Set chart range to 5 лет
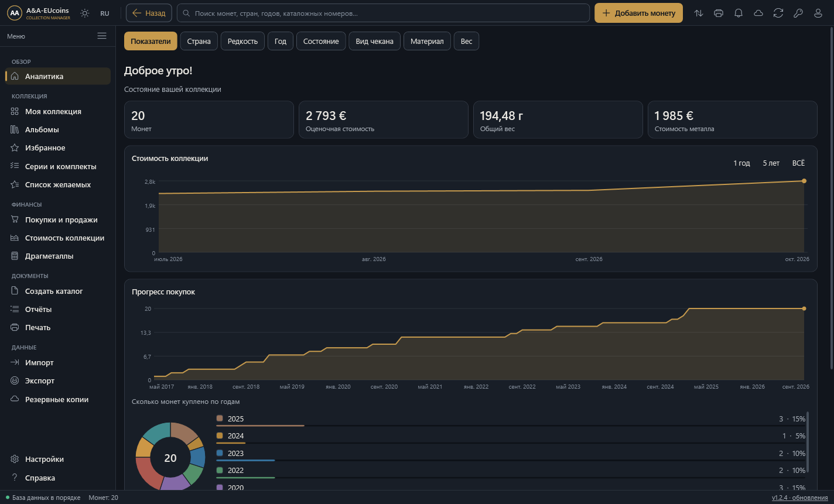This screenshot has height=504, width=834. [771, 163]
